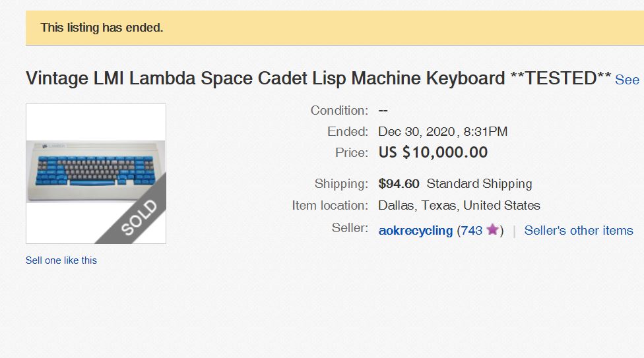Click the purple feedback star icon

(492, 230)
